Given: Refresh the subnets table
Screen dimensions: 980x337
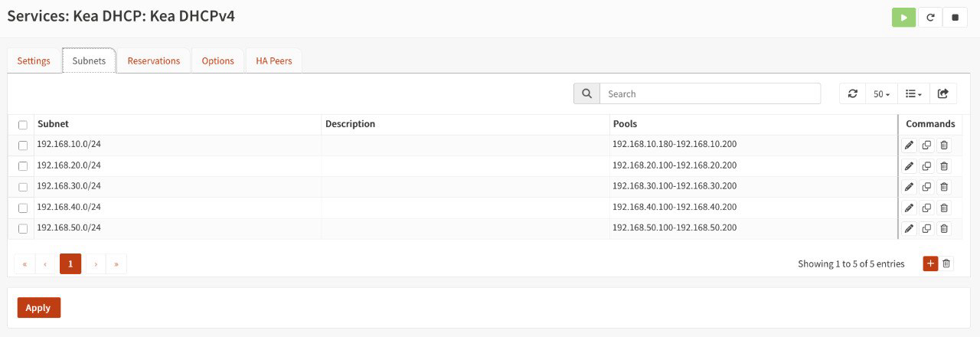Looking at the screenshot, I should coord(852,93).
